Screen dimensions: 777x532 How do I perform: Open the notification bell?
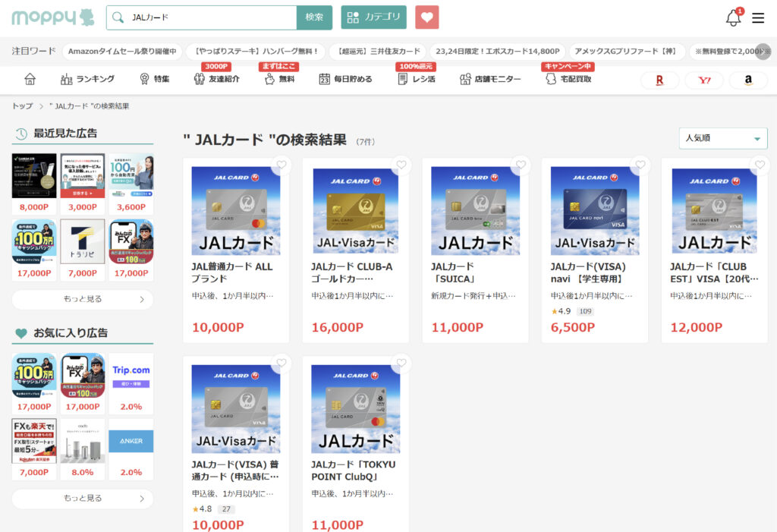click(x=734, y=18)
